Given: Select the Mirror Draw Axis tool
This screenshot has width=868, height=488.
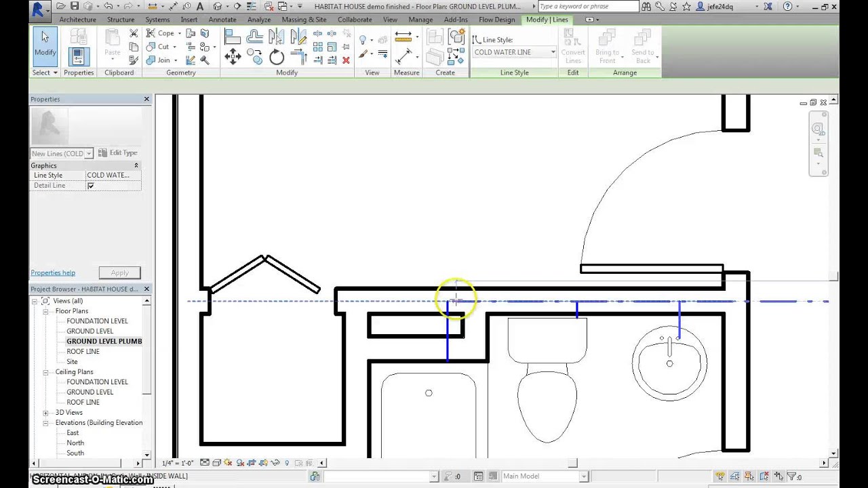Looking at the screenshot, I should 298,37.
